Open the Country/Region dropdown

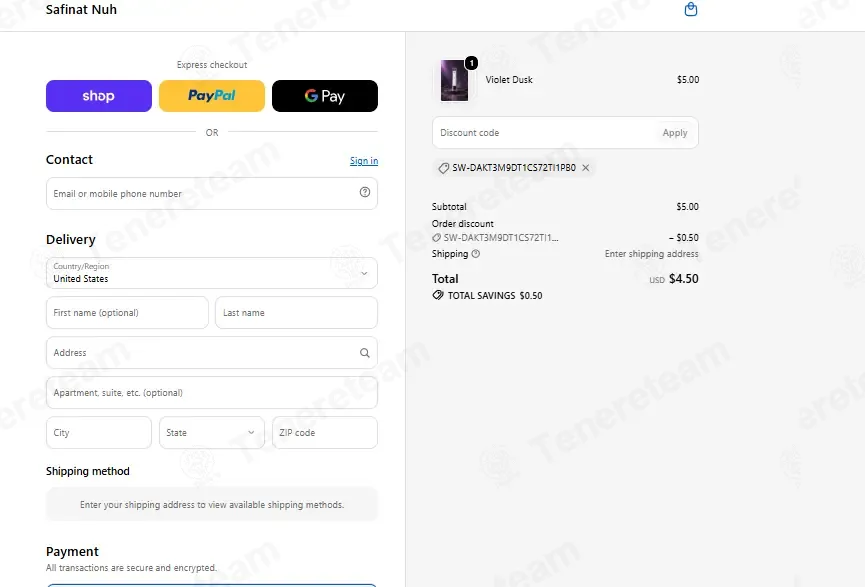(212, 273)
